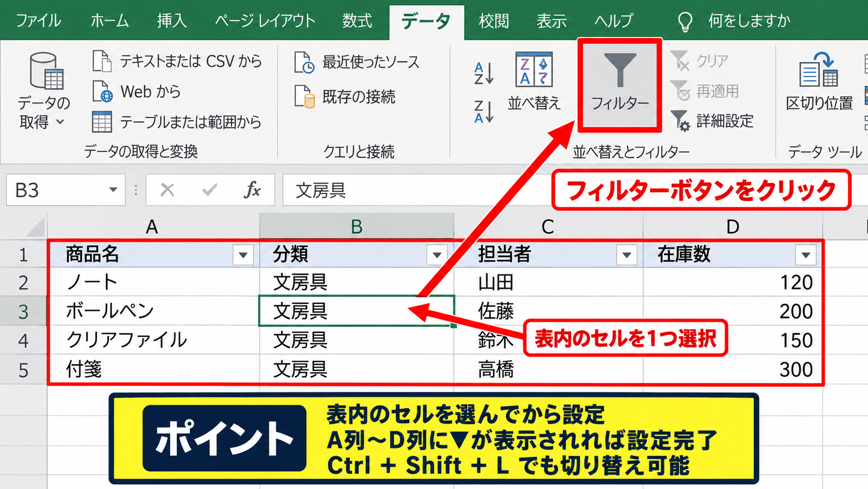The image size is (868, 489).
Task: Select the cell with value 300
Action: (733, 369)
